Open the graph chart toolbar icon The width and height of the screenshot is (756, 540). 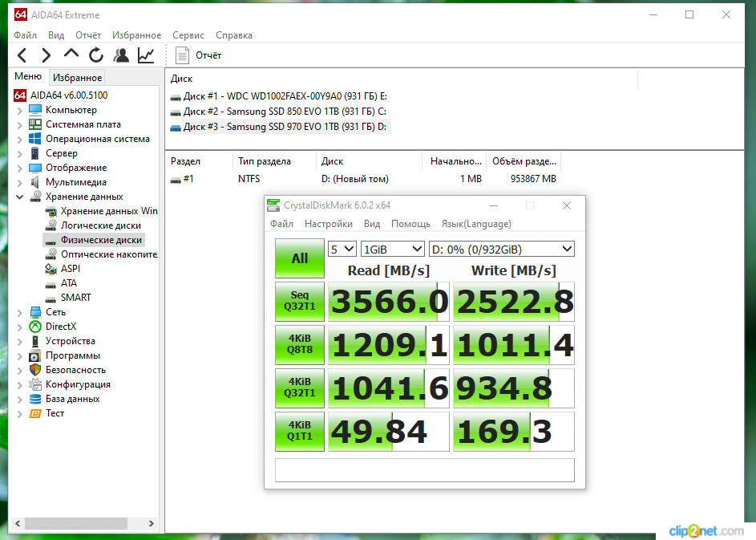click(146, 55)
